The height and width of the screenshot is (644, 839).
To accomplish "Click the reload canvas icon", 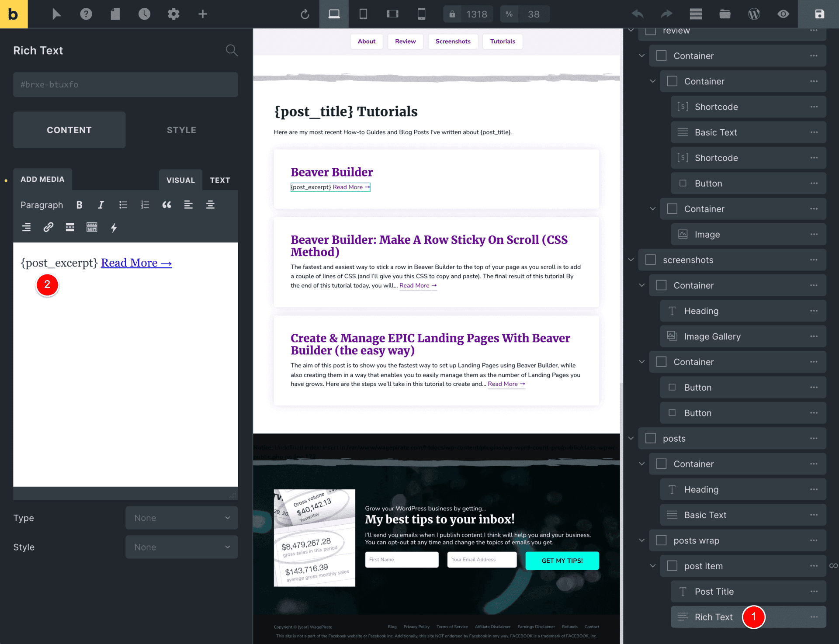I will (x=305, y=14).
